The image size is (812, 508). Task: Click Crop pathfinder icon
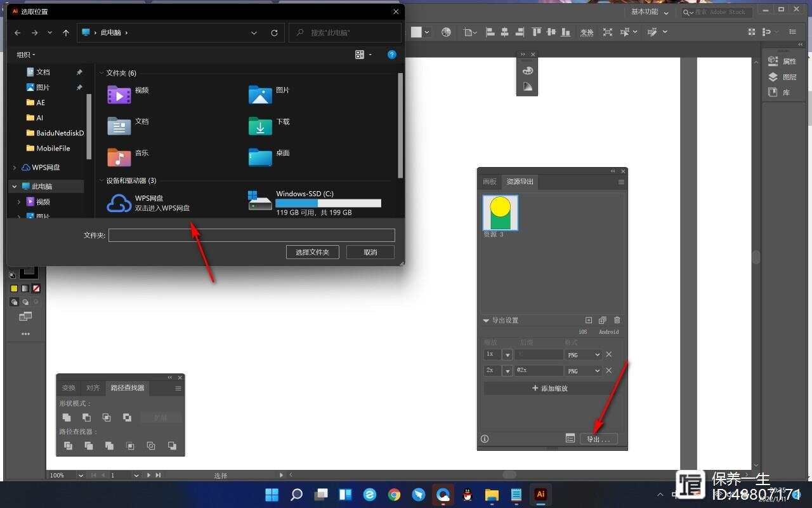pyautogui.click(x=130, y=446)
